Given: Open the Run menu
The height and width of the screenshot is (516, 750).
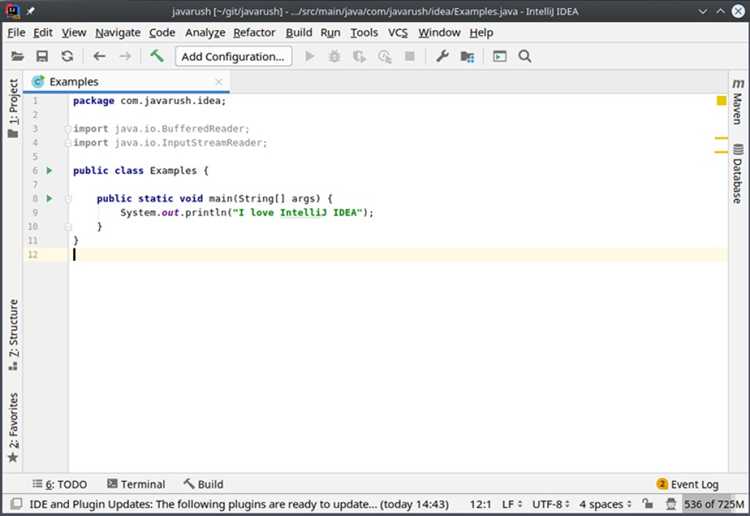Looking at the screenshot, I should [x=331, y=33].
